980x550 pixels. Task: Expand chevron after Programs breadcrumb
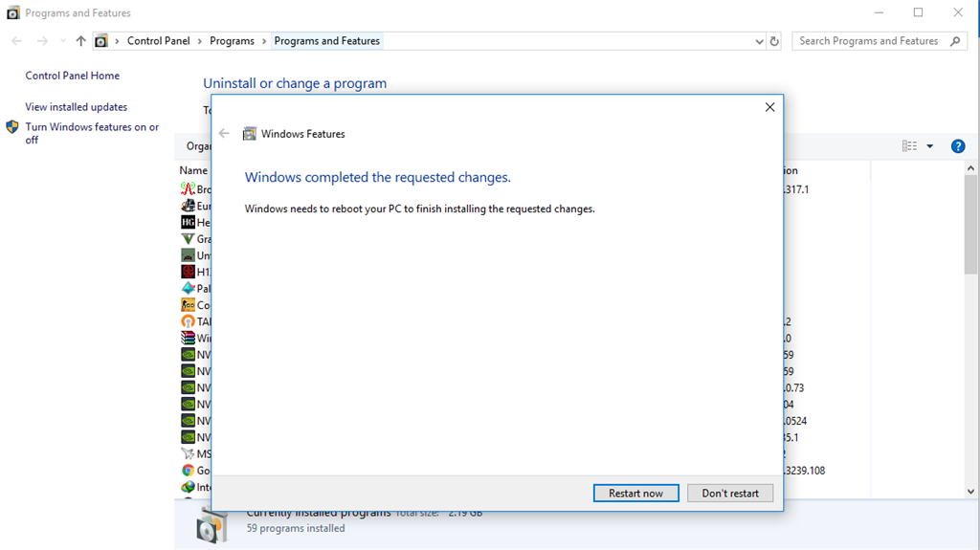(264, 41)
